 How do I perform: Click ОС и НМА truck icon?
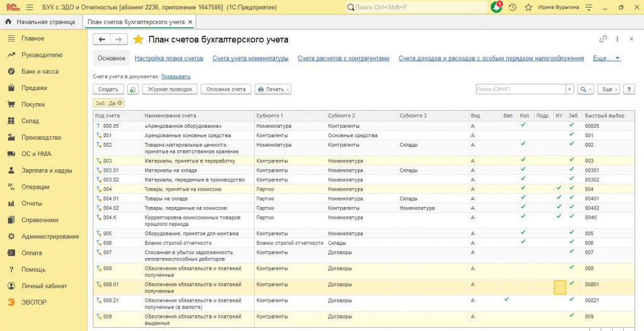point(11,154)
